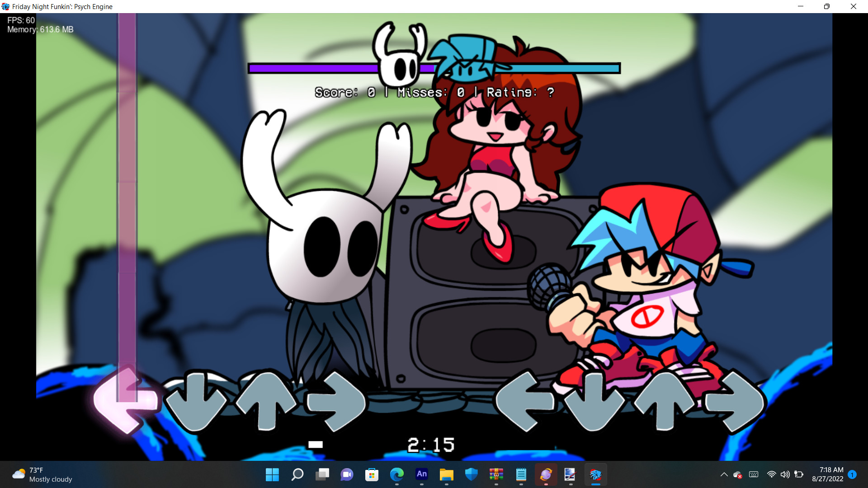Mute audio via the system tray speaker icon

[x=785, y=474]
